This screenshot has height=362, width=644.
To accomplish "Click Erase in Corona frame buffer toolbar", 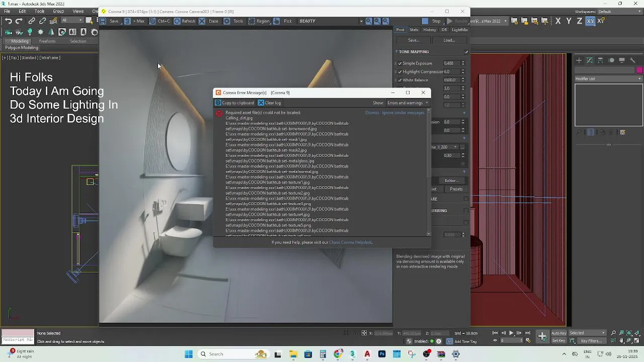I will pyautogui.click(x=208, y=21).
